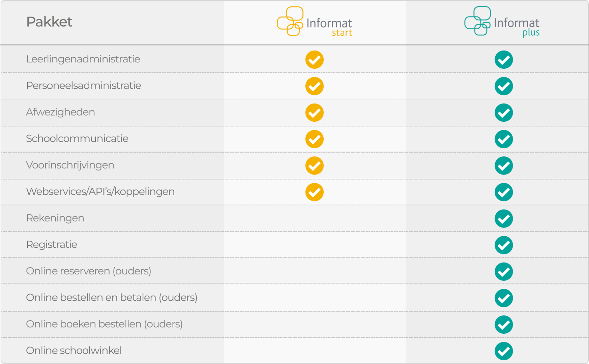Click yellow checkmark for Leerlingenadministratie
Image resolution: width=589 pixels, height=364 pixels.
pos(314,60)
